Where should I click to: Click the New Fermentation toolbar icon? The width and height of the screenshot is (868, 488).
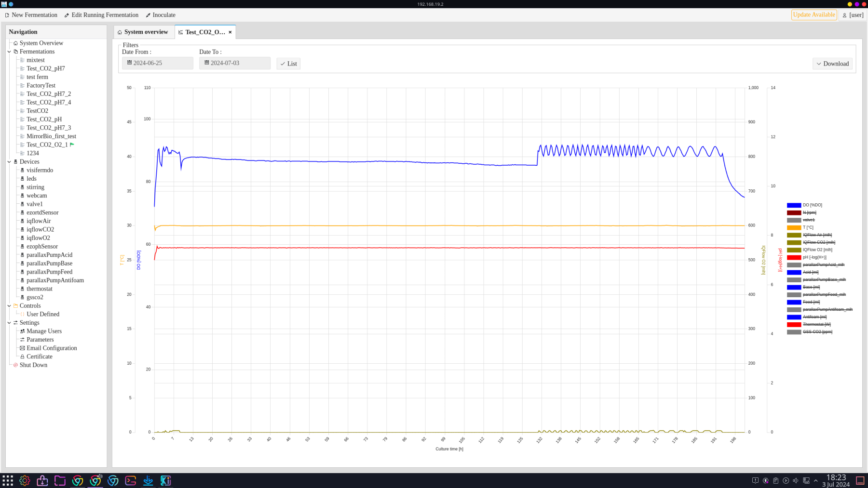point(7,15)
